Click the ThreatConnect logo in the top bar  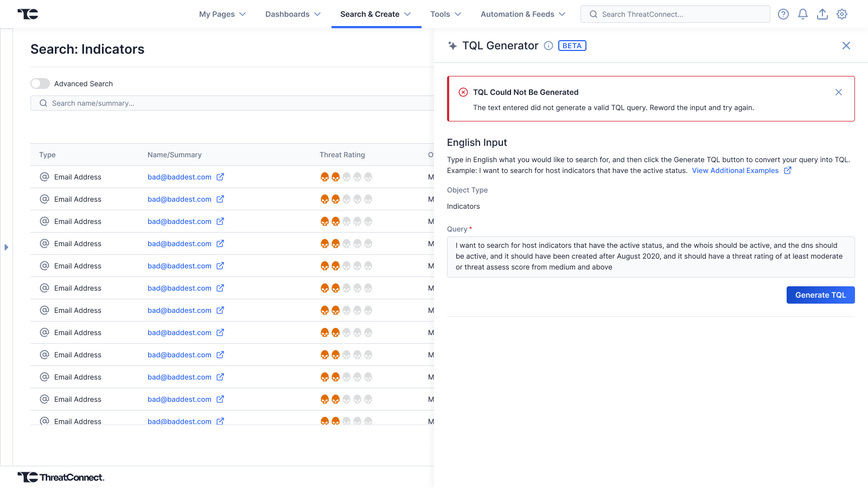click(x=28, y=14)
